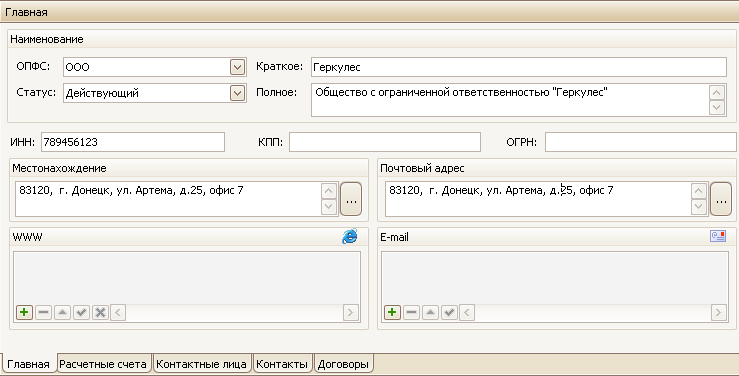Click ИНН field with 789456123
Screen dimensions: 739x376
(133, 142)
